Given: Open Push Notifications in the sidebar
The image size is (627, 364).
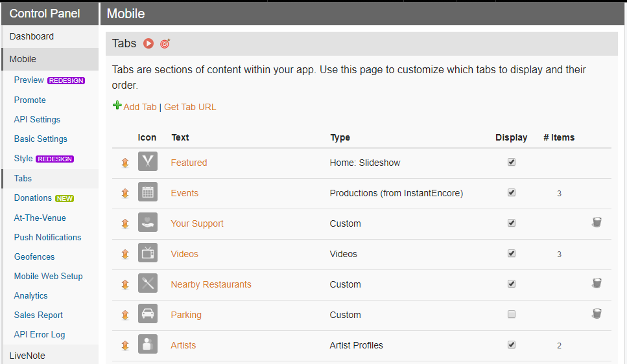Looking at the screenshot, I should [47, 237].
